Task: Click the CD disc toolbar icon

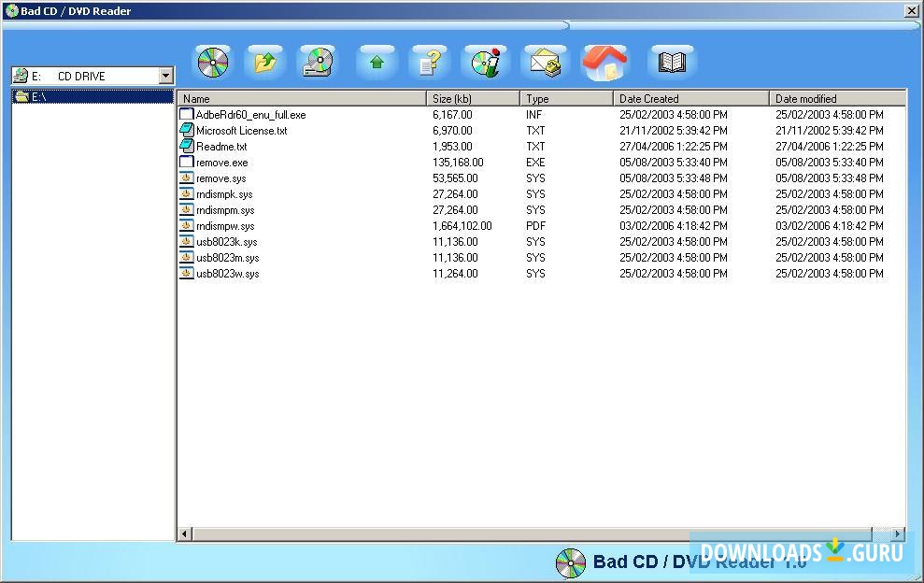Action: tap(213, 63)
